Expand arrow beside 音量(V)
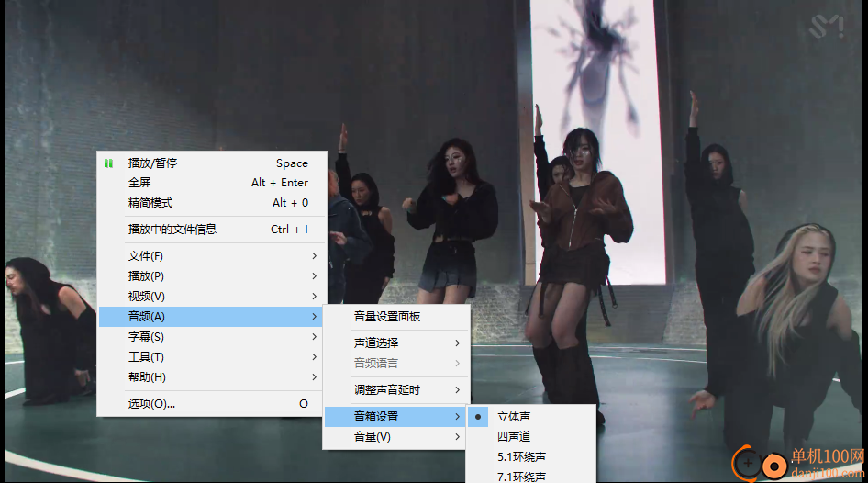The height and width of the screenshot is (483, 868). point(457,437)
